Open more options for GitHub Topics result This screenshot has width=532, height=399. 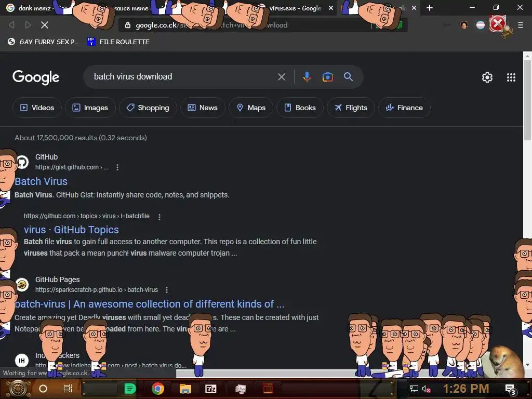[159, 217]
